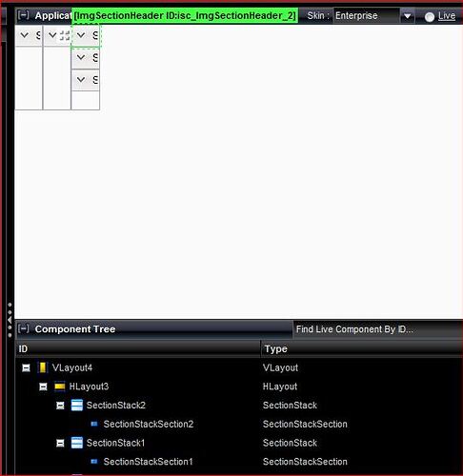Select the SectionStackSection2 row label
Image resolution: width=463 pixels, height=476 pixels.
click(x=149, y=424)
